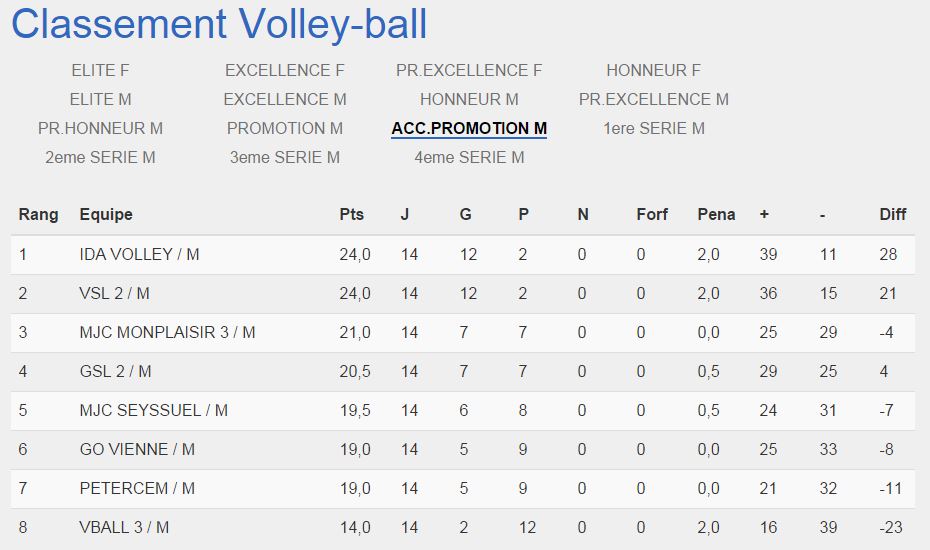Select PR.HONNEUR M division
This screenshot has height=550, width=930.
100,129
